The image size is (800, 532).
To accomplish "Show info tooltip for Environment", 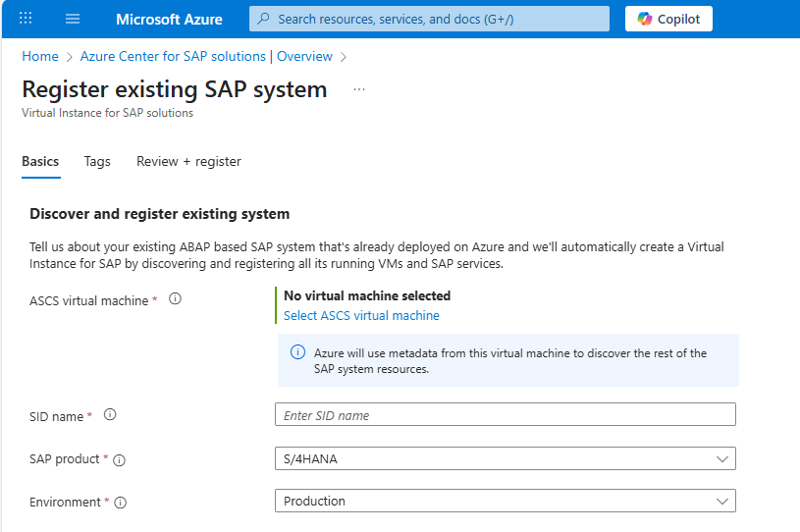I will 121,503.
